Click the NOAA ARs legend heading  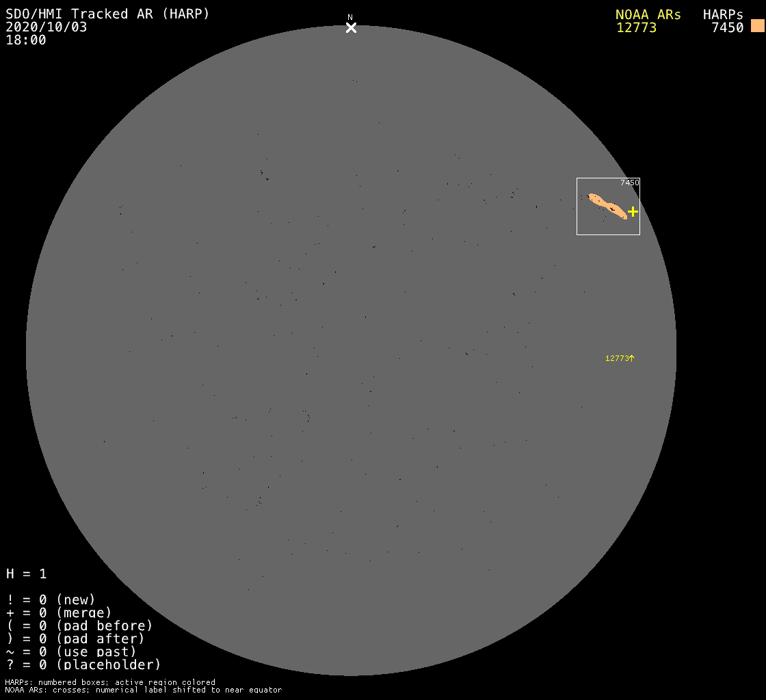(648, 14)
